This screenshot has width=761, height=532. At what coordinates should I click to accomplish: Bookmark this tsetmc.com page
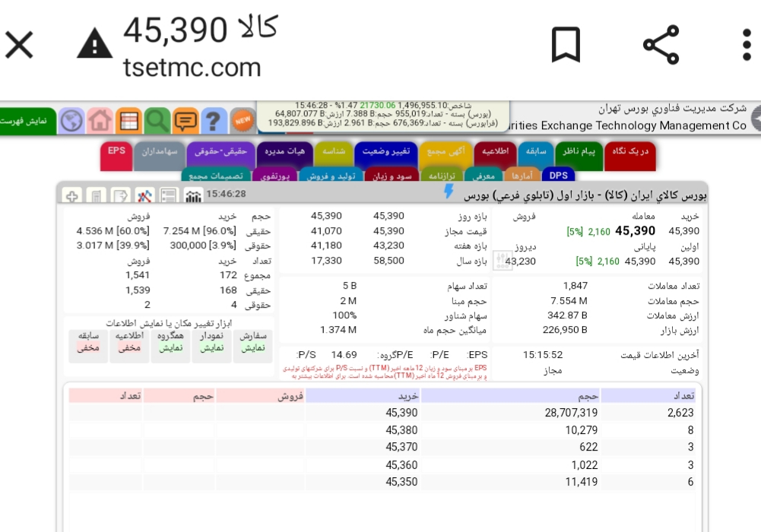point(566,44)
